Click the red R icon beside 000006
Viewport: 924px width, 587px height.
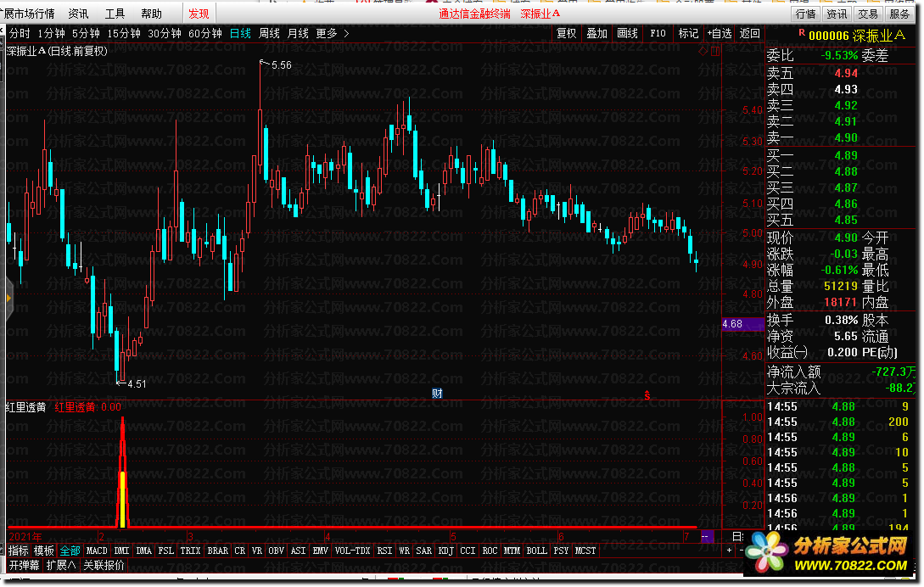[802, 33]
